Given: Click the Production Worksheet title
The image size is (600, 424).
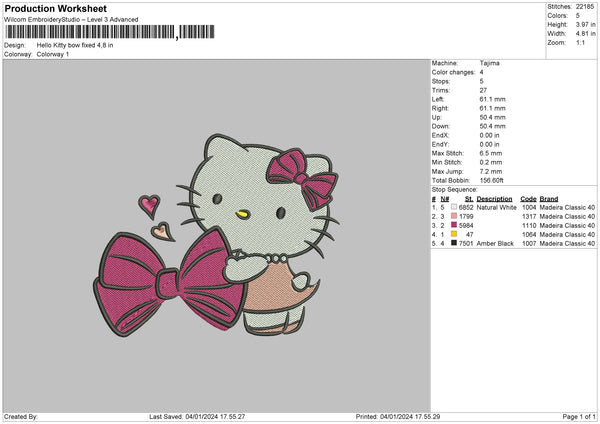Looking at the screenshot, I should point(51,7).
